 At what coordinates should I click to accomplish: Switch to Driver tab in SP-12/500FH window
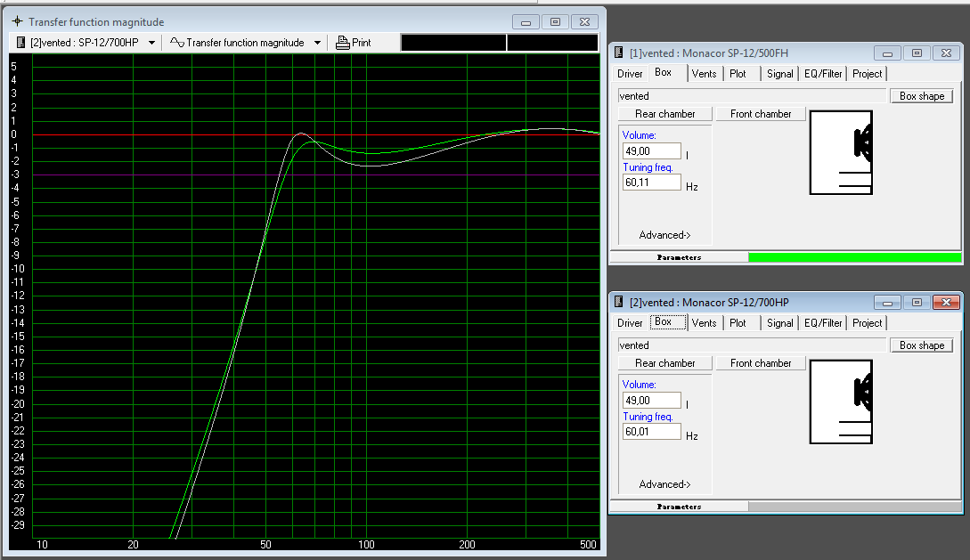pos(630,74)
